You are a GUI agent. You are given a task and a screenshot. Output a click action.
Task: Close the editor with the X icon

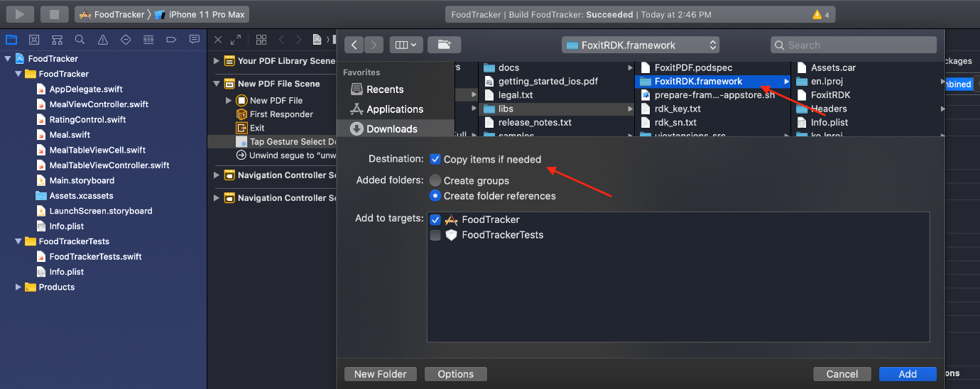pos(218,40)
